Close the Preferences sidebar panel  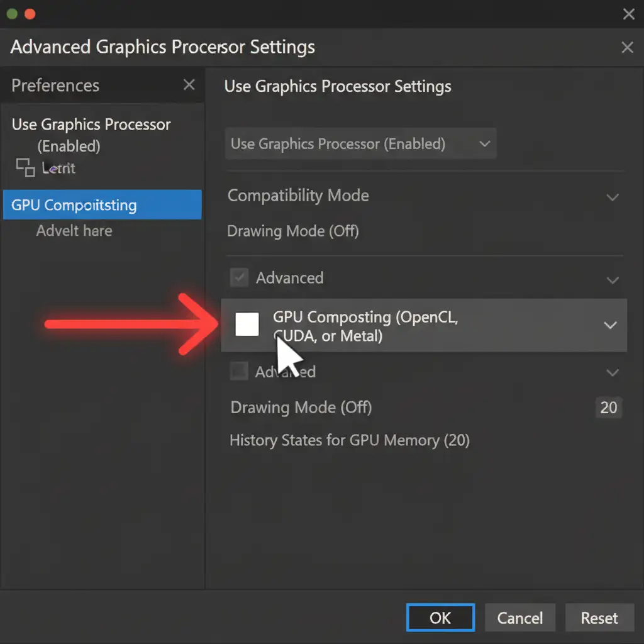(189, 85)
